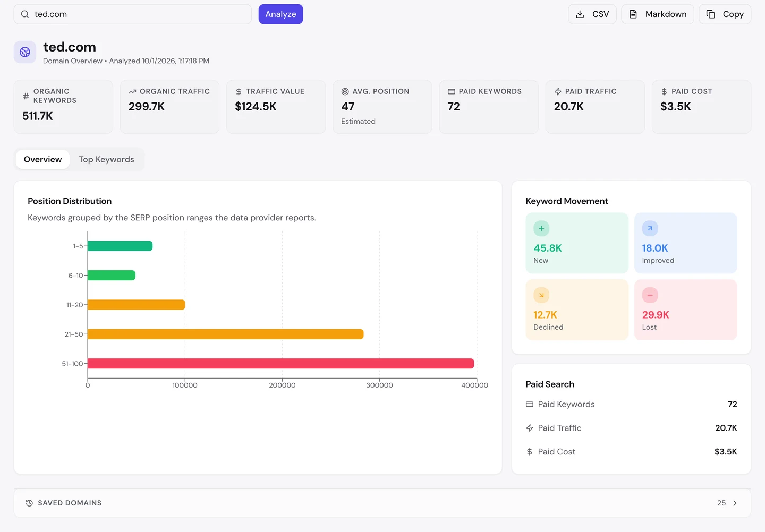Viewport: 765px width, 532px height.
Task: Click the target icon beside Avg. Position
Action: coord(345,91)
